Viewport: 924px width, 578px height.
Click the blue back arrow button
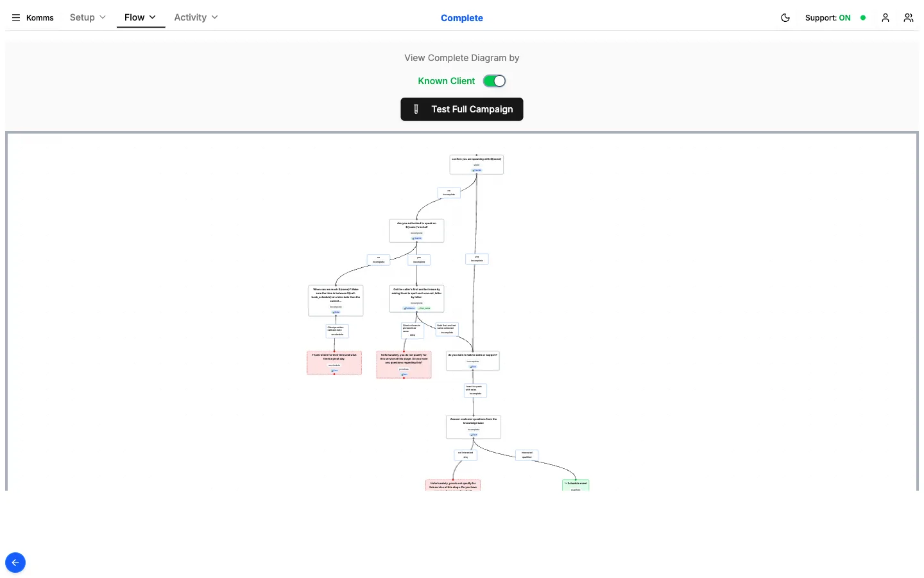tap(15, 563)
